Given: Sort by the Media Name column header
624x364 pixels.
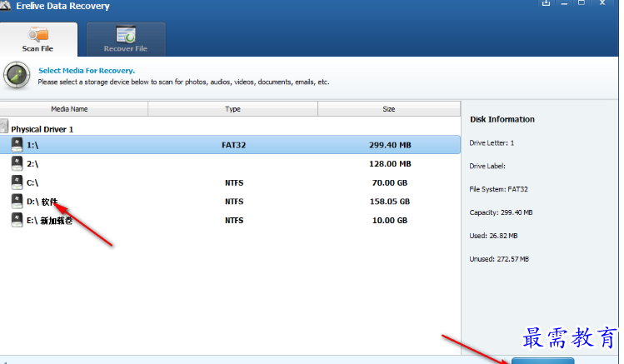Looking at the screenshot, I should point(73,109).
